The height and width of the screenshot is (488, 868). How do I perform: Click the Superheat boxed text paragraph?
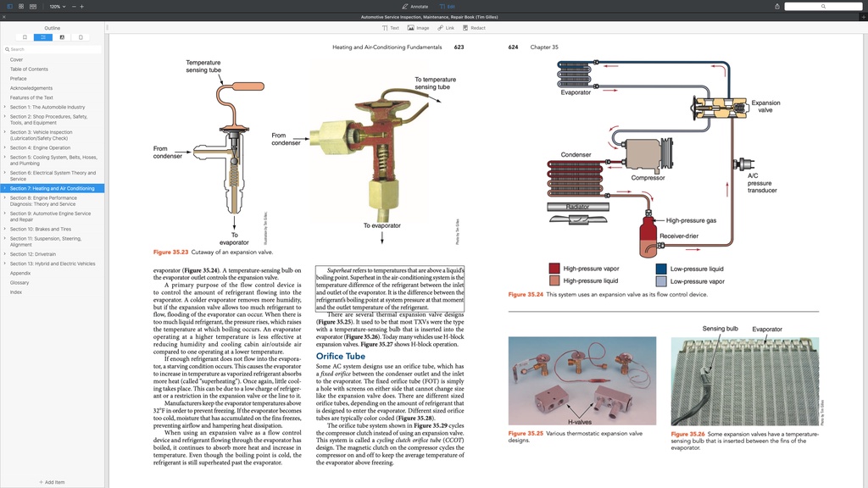pos(390,289)
